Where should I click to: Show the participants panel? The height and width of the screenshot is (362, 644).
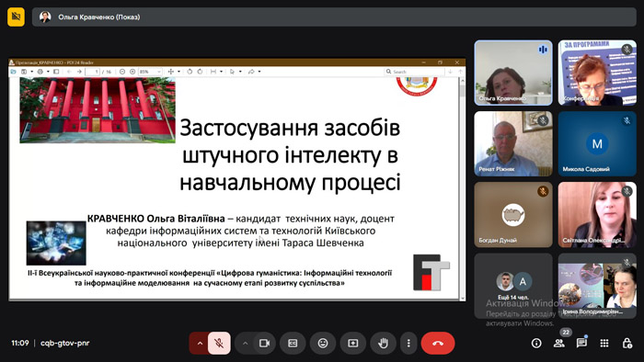tap(559, 343)
